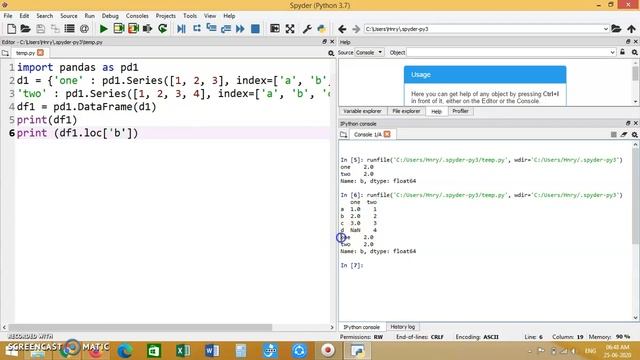This screenshot has width=640, height=360.
Task: Run selection or current line icon
Action: point(147,29)
